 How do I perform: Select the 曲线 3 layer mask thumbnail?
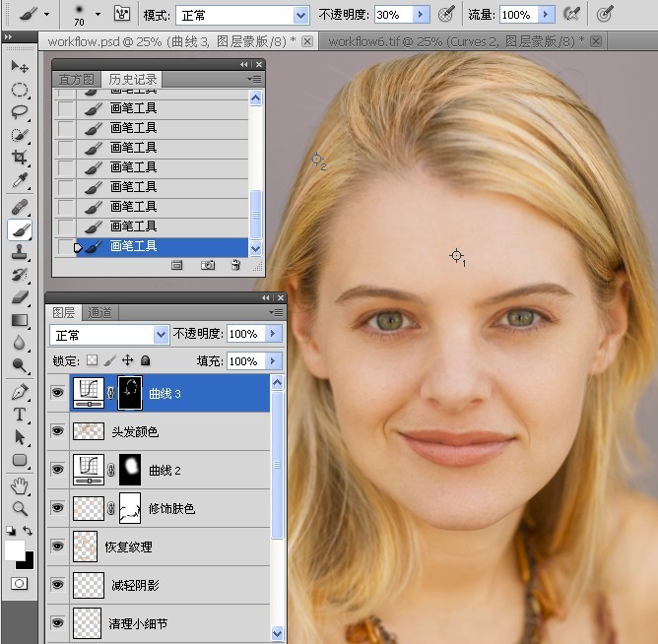click(x=130, y=393)
